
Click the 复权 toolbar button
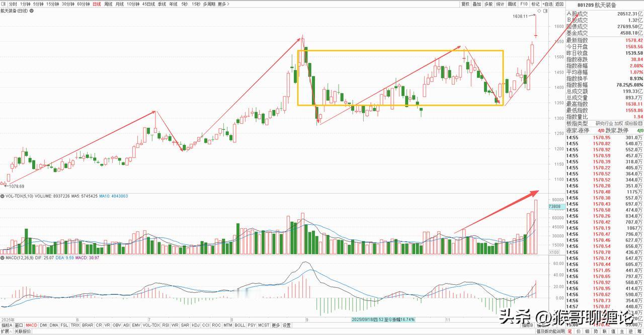465,4
